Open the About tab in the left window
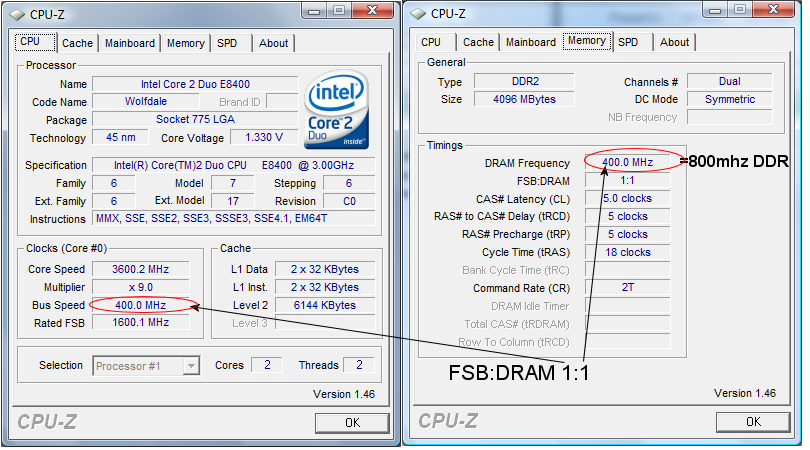810x450 pixels. (x=274, y=43)
